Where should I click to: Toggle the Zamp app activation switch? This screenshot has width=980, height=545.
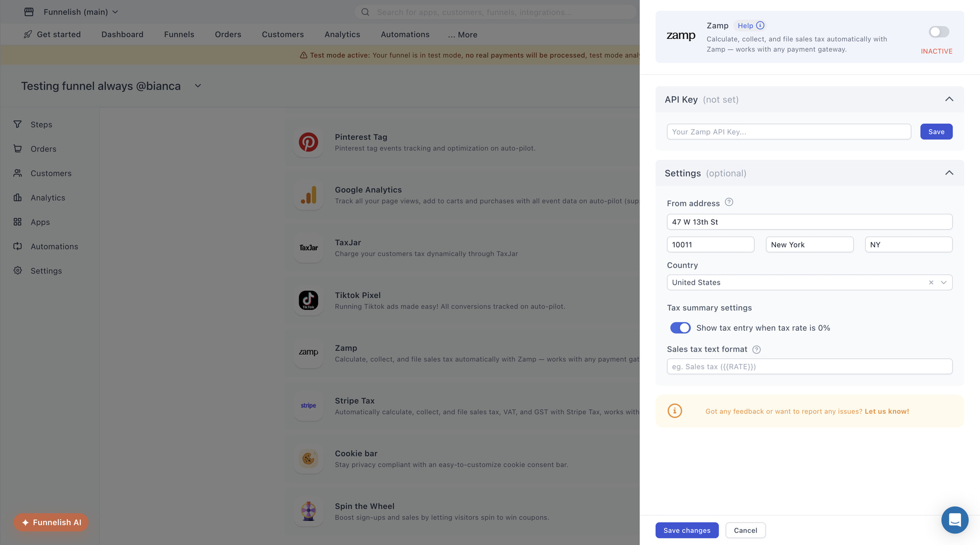coord(939,32)
